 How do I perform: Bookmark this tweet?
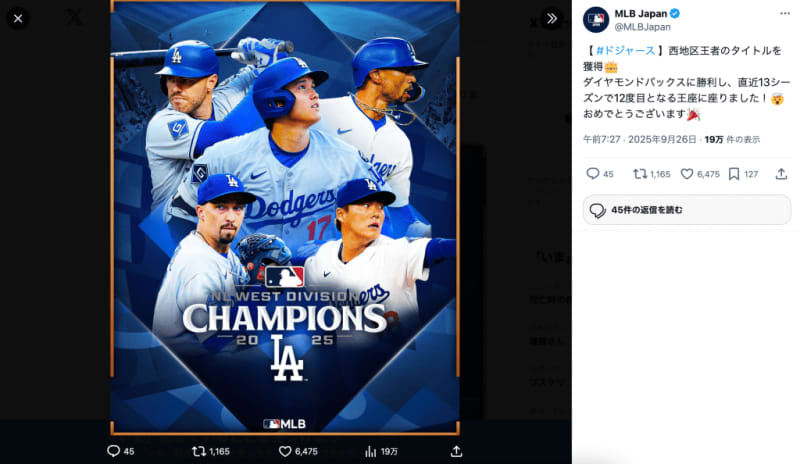[734, 173]
